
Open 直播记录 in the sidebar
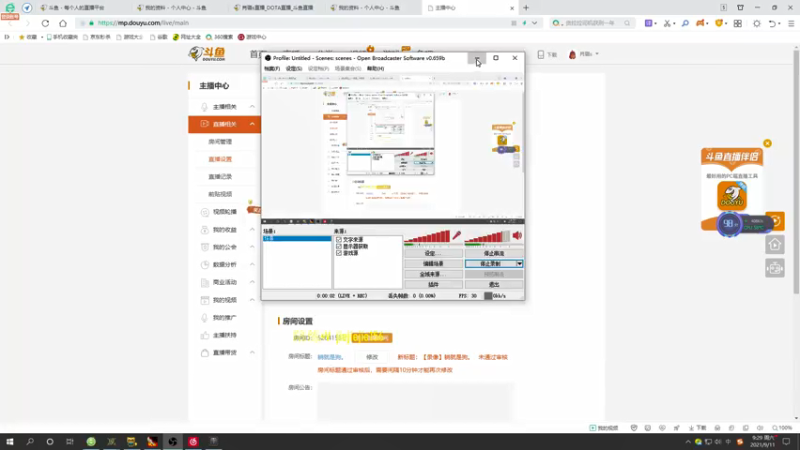coord(220,177)
